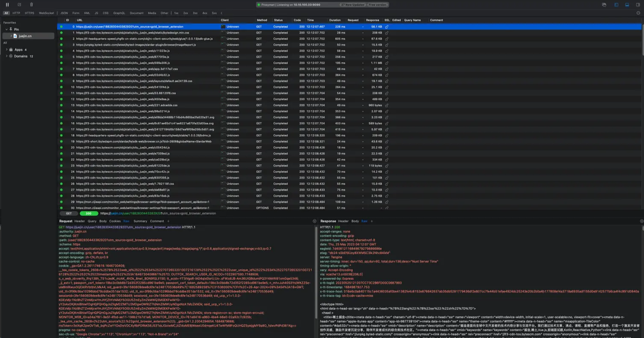Select the bytedesign.min.css request row

click(x=349, y=33)
